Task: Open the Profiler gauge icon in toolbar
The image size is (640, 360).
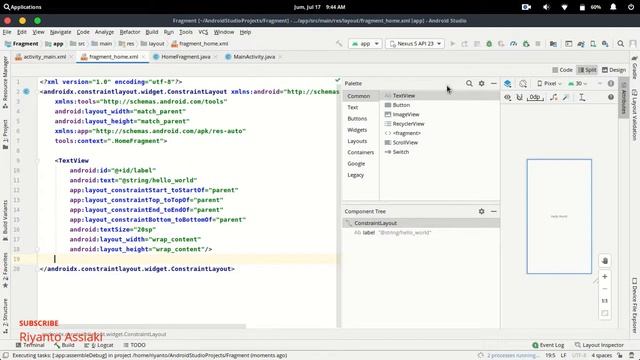Action: tap(513, 44)
